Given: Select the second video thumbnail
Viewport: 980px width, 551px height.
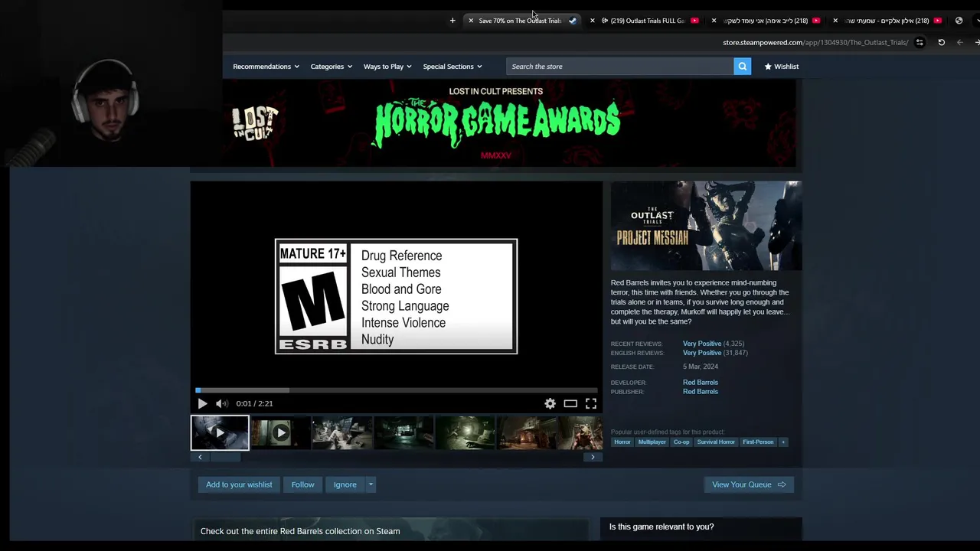Looking at the screenshot, I should point(280,433).
